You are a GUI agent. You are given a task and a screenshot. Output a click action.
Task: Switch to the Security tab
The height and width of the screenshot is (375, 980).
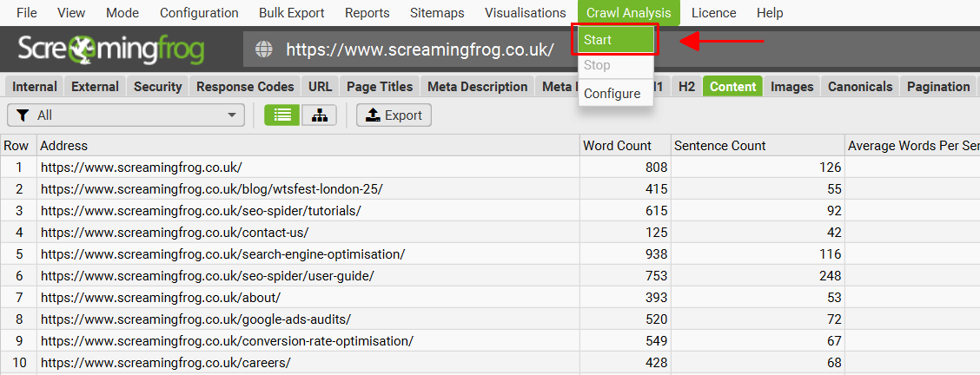click(157, 87)
